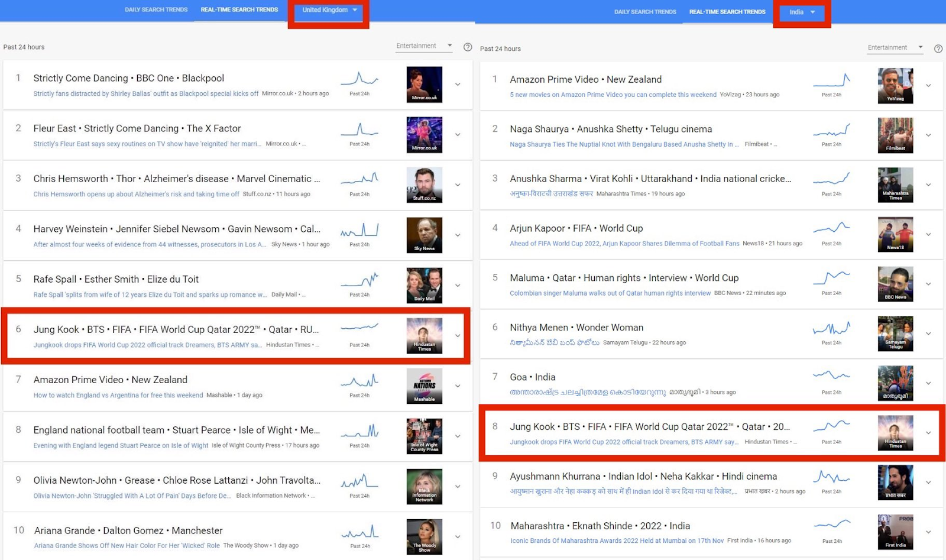
Task: Select 'Olivia Newton-John • Grease' trend title
Action: [x=177, y=480]
